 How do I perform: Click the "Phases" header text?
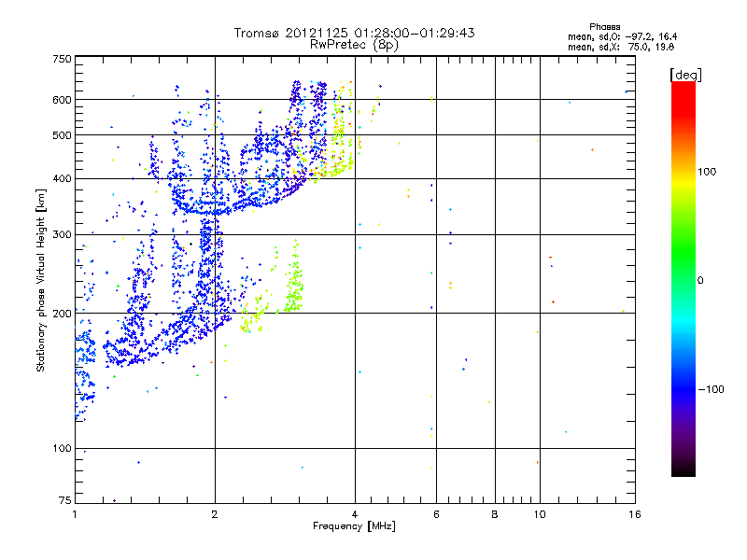coord(604,27)
